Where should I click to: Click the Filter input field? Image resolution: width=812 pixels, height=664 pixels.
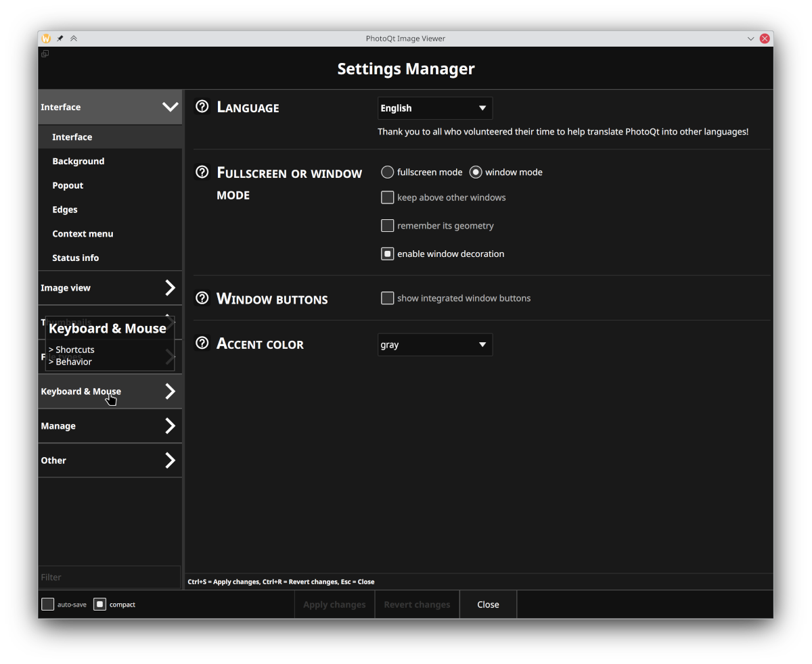click(110, 577)
